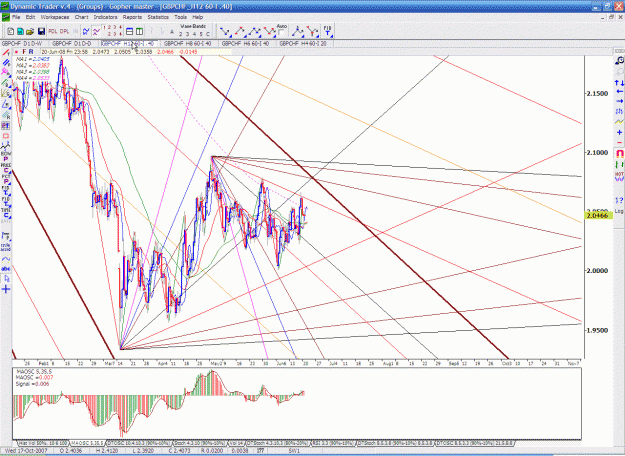The height and width of the screenshot is (456, 625).
Task: Click the blue wave curve icon on left sidebar
Action: [x=6, y=259]
